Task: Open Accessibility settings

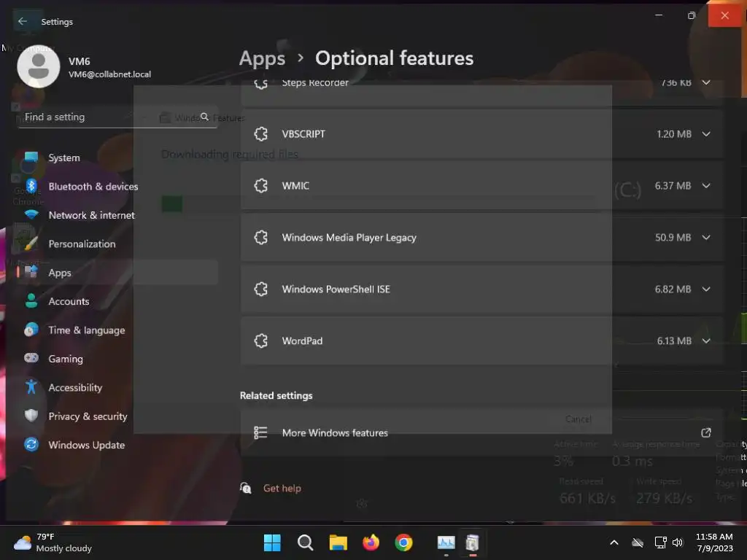Action: click(x=117, y=388)
